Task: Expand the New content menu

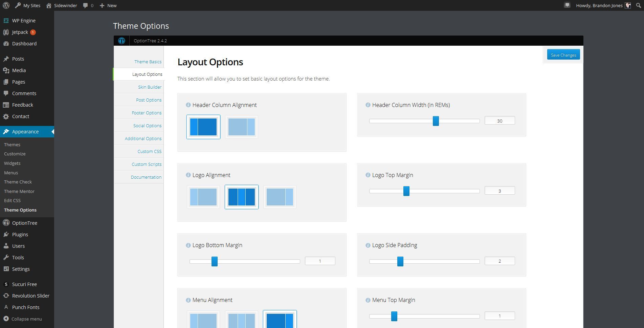Action: tap(108, 5)
